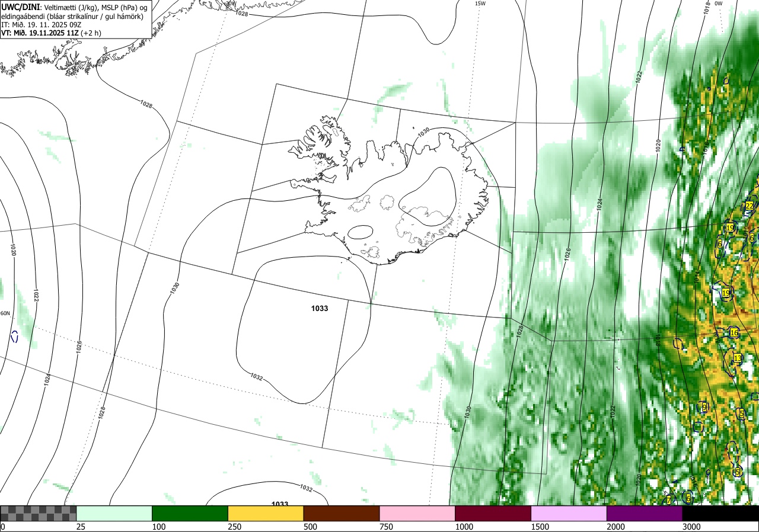Click the legend value "100"
This screenshot has height=532, width=759.
click(158, 527)
